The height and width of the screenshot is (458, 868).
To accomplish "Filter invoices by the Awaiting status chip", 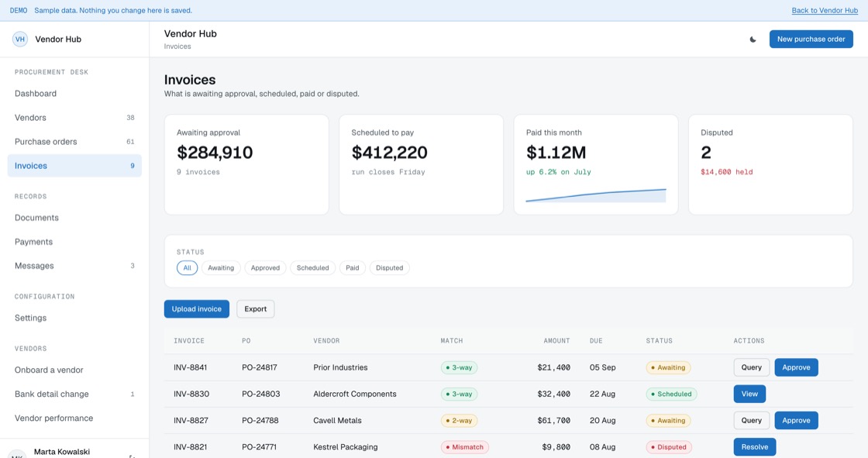I will [x=221, y=268].
